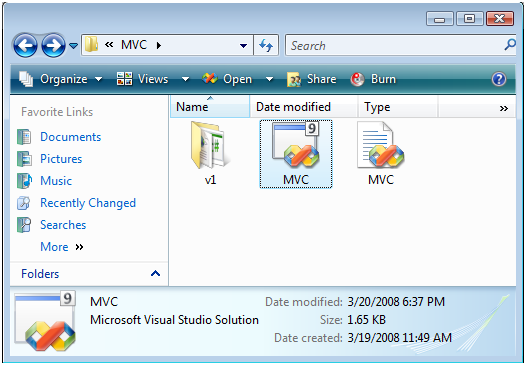Click the Open toolbar button
Screen dimensions: 526x365
(x=227, y=79)
